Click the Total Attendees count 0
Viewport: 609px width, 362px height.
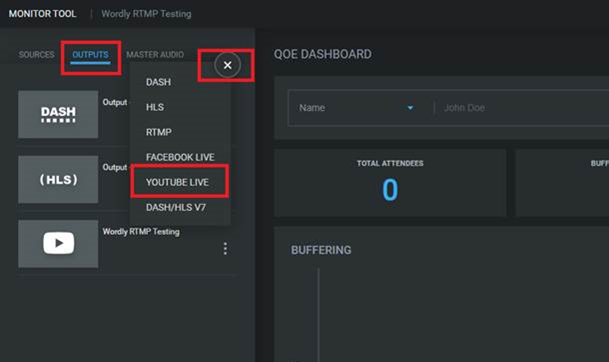coord(390,190)
